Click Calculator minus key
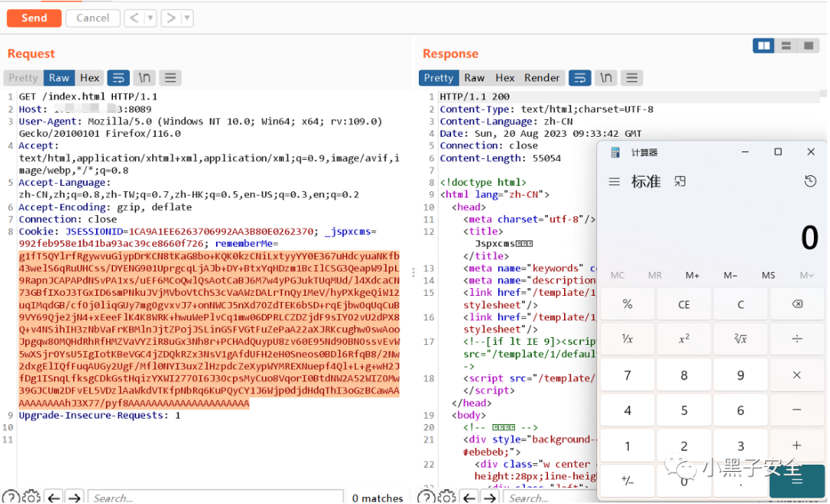830x504 pixels. (x=797, y=410)
